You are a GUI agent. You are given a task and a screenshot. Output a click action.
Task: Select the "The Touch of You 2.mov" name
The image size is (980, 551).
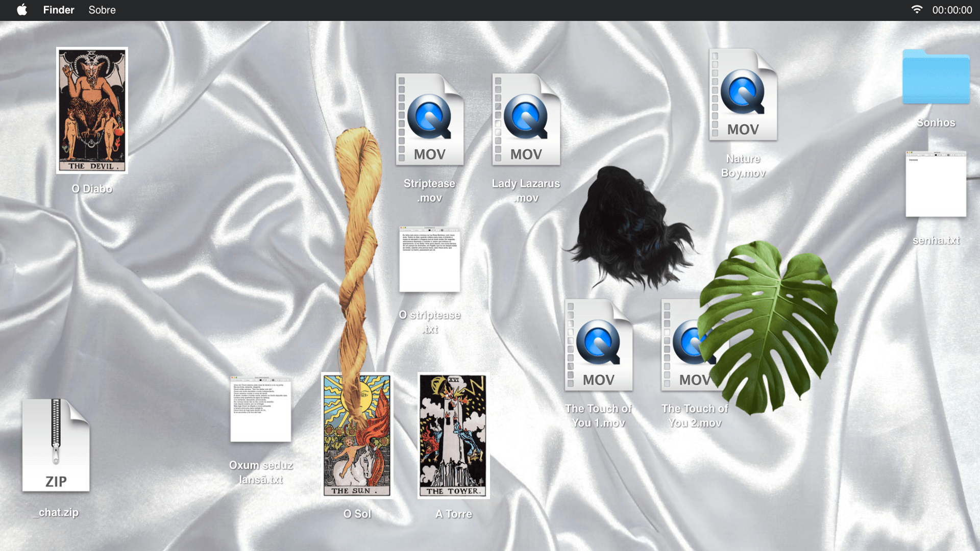695,415
